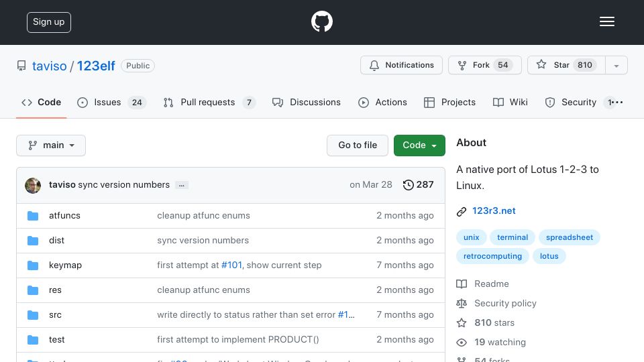Click the Public visibility badge

point(138,66)
